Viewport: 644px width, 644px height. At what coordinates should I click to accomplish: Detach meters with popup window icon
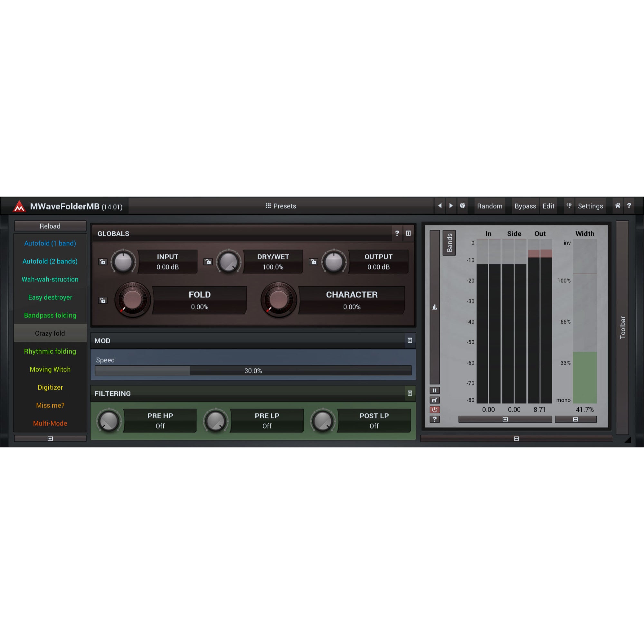click(x=435, y=400)
